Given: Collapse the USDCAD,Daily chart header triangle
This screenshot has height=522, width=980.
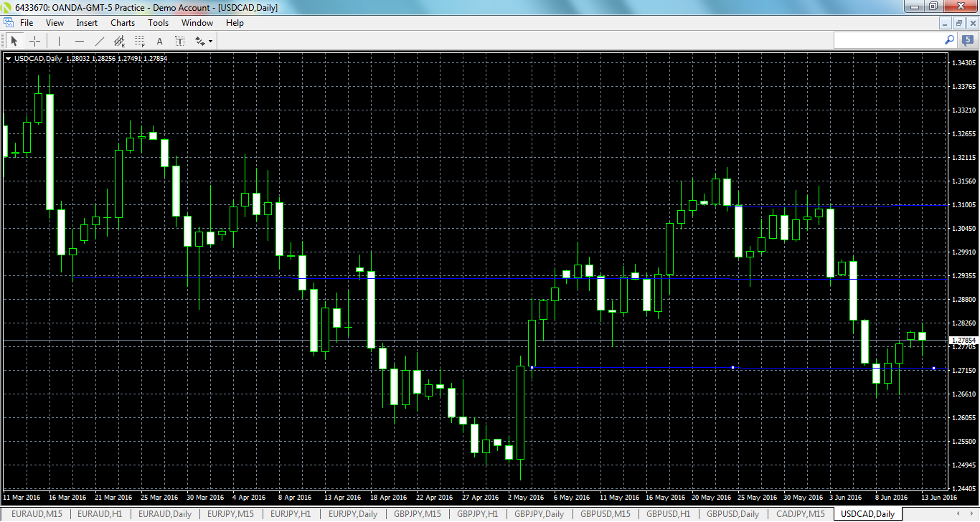Looking at the screenshot, I should pyautogui.click(x=9, y=58).
